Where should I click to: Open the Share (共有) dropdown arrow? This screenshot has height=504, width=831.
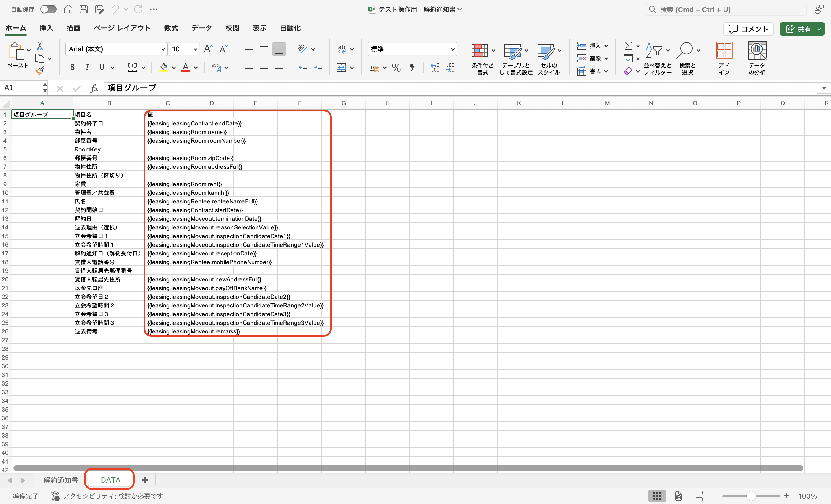(819, 29)
